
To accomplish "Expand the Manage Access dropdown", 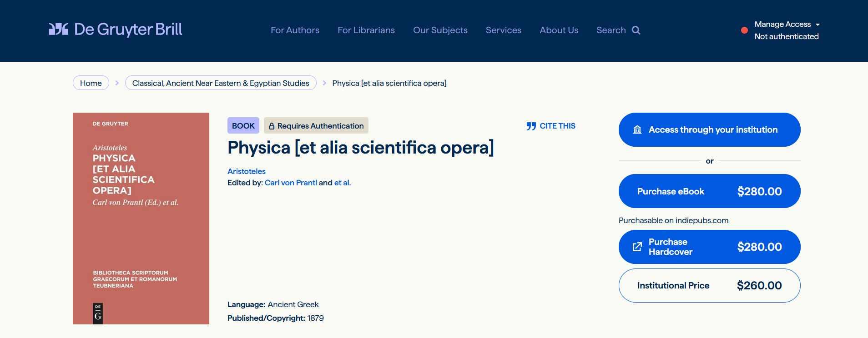I will [787, 24].
